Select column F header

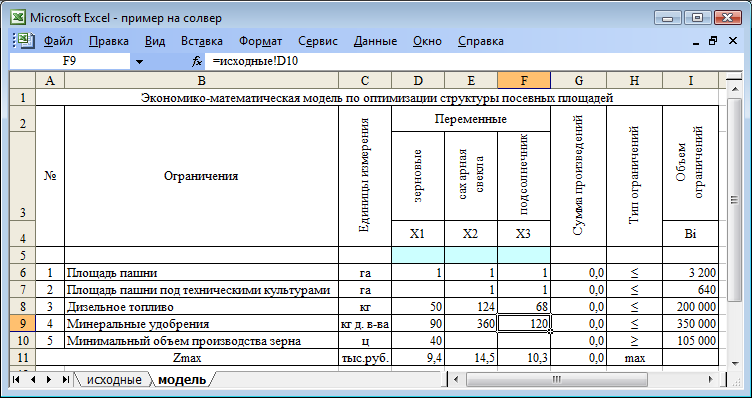tap(524, 81)
